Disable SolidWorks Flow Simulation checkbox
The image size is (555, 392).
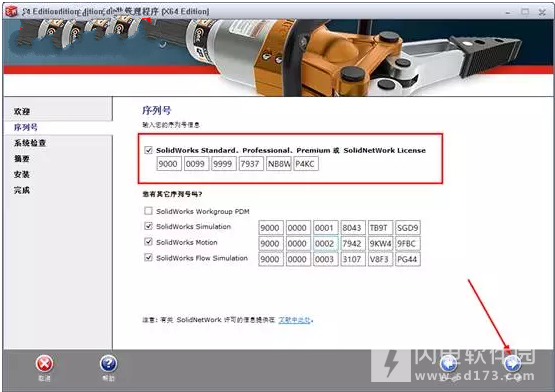[148, 257]
